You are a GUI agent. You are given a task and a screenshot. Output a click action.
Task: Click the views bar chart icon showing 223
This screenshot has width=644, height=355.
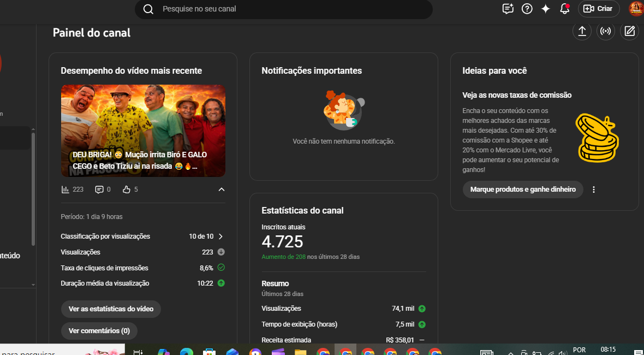(x=65, y=190)
